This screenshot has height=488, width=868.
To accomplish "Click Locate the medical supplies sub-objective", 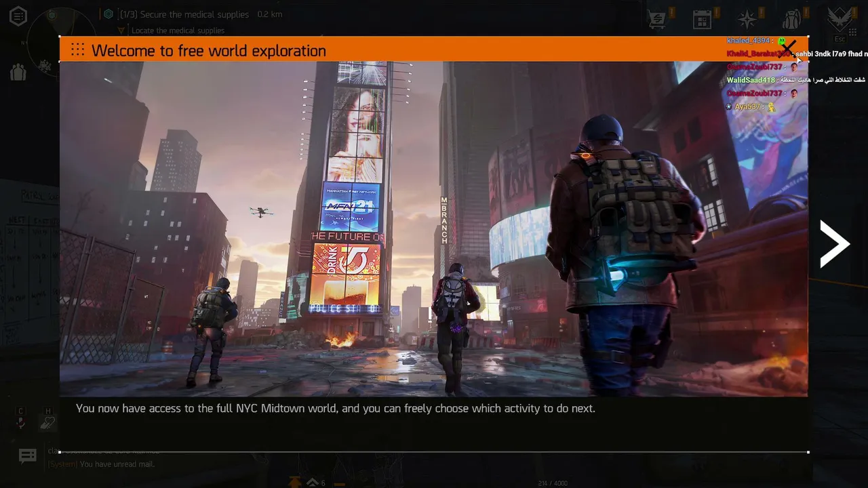I will [178, 30].
